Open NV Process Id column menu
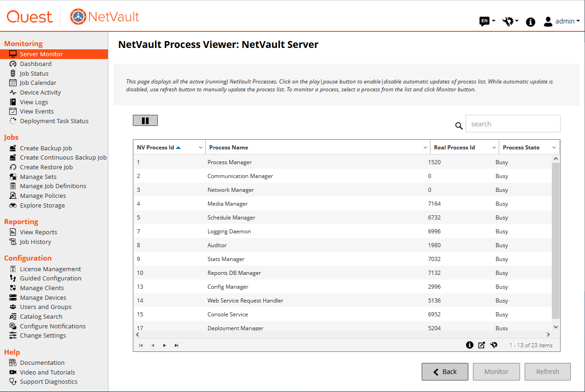The image size is (585, 392). coord(201,148)
